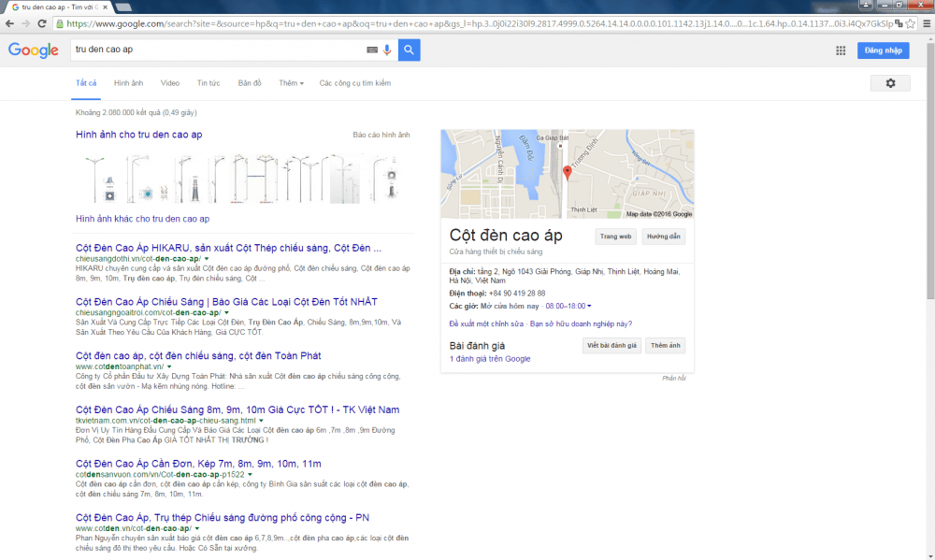
Task: Click the browser address bar URL
Action: (480, 24)
